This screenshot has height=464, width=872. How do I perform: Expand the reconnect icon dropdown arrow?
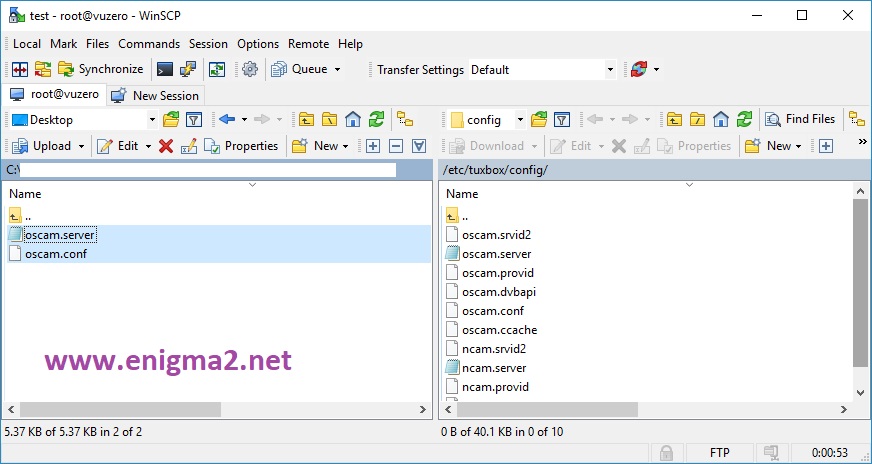click(656, 70)
